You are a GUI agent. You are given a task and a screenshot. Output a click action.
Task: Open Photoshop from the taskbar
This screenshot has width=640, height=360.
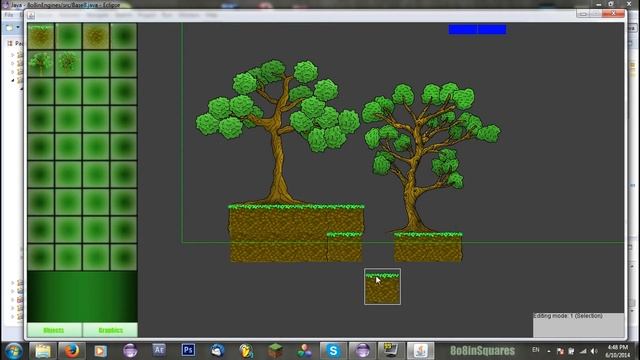point(188,350)
